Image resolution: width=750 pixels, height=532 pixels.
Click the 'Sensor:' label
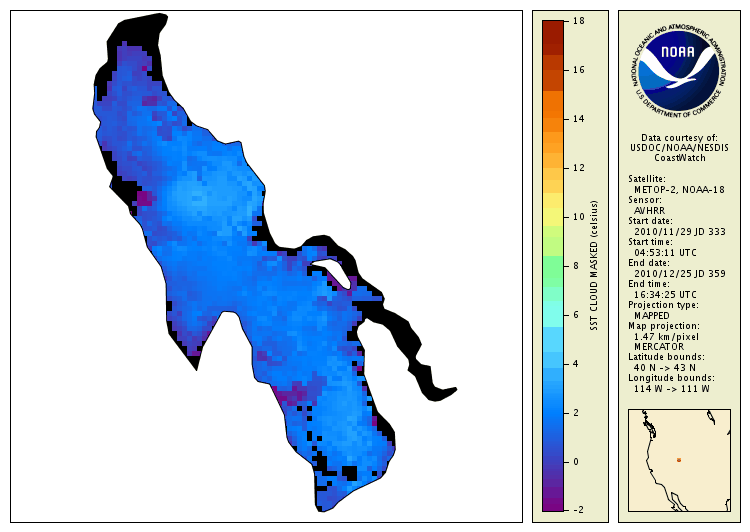[645, 200]
